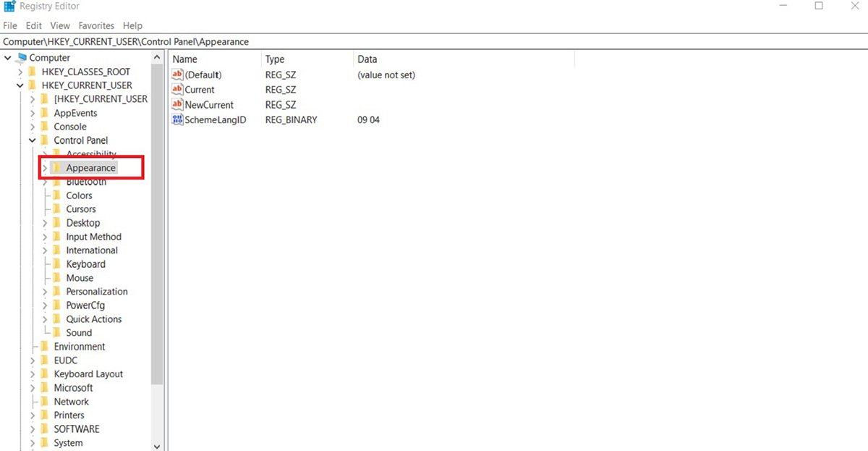Image resolution: width=868 pixels, height=451 pixels.
Task: Select the Computer icon at the tree root
Action: click(x=20, y=57)
